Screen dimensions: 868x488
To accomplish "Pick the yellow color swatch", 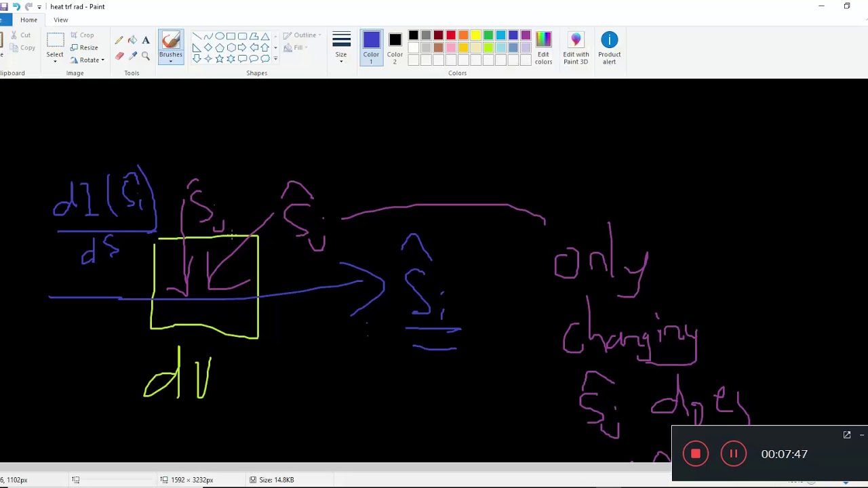I will 476,35.
